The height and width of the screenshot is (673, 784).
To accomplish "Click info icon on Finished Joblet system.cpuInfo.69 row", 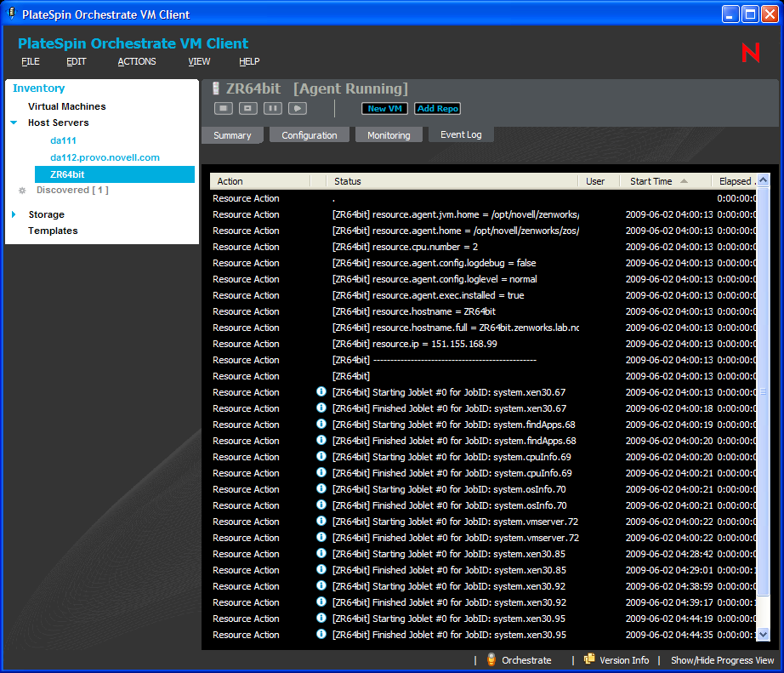I will click(321, 472).
